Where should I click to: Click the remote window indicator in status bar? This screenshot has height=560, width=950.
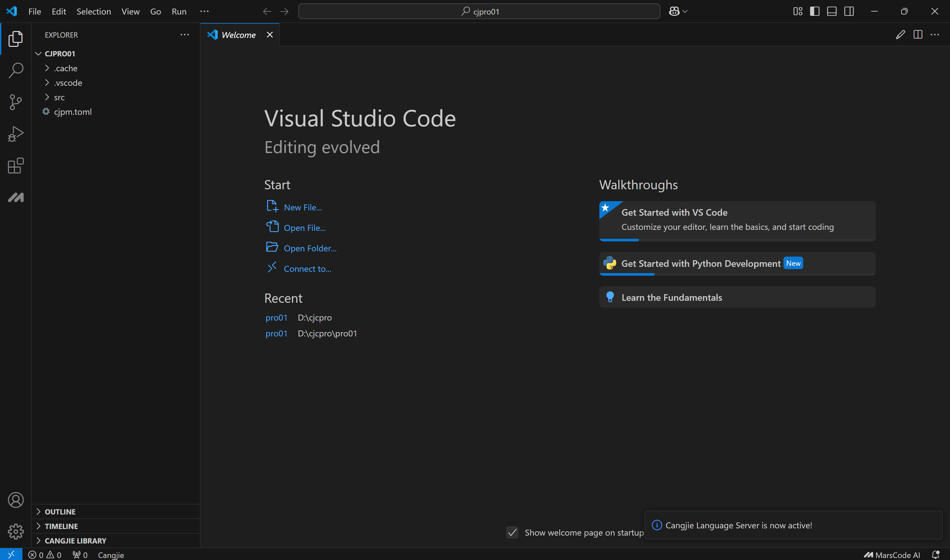point(11,554)
